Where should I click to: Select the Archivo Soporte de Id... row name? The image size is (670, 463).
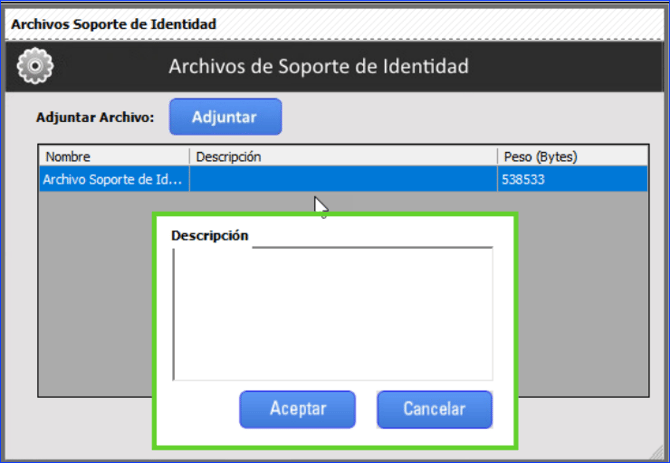click(x=113, y=180)
